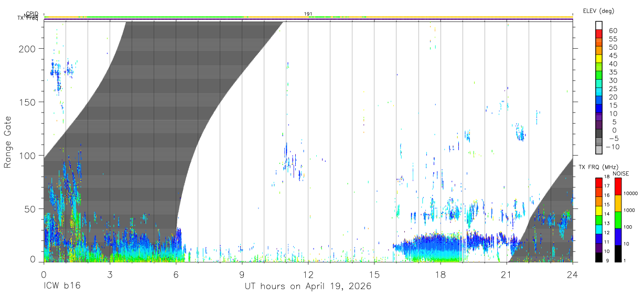The width and height of the screenshot is (644, 297).
Task: Click the 24 tick label on UT hours axis
Action: coord(573,273)
